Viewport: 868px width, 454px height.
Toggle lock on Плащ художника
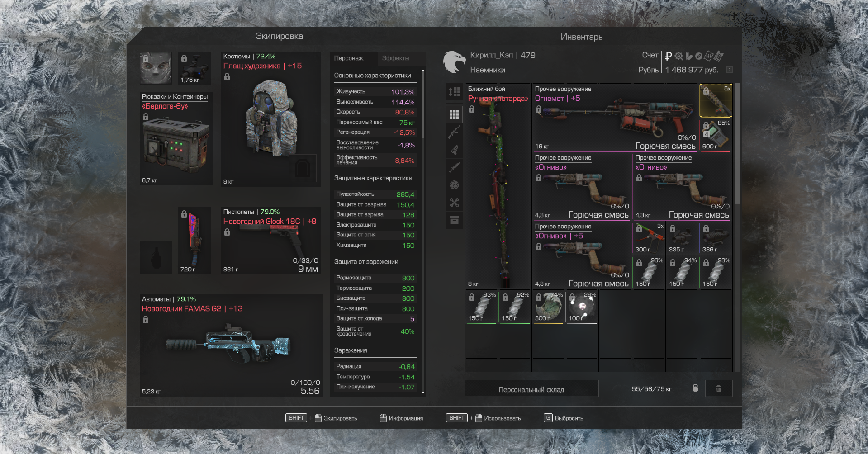pyautogui.click(x=227, y=77)
